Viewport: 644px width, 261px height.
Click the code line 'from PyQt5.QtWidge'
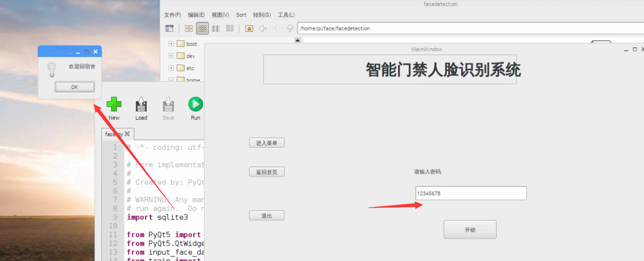pos(165,243)
